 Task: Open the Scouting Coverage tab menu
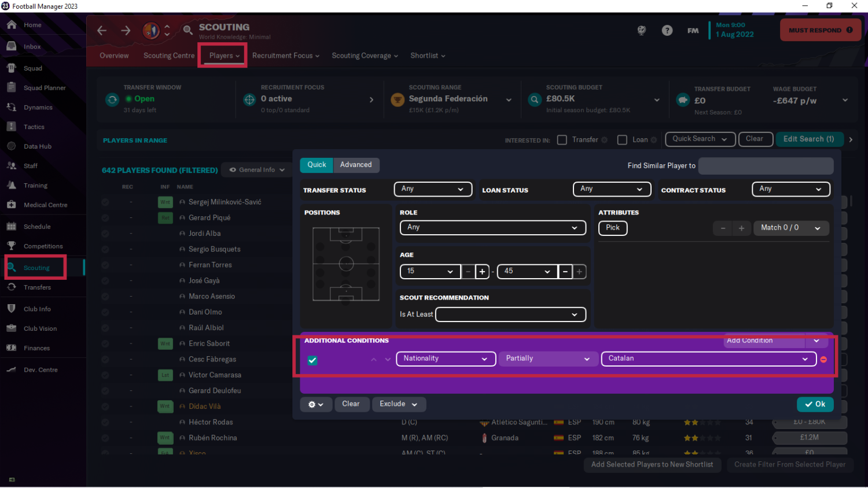coord(365,56)
